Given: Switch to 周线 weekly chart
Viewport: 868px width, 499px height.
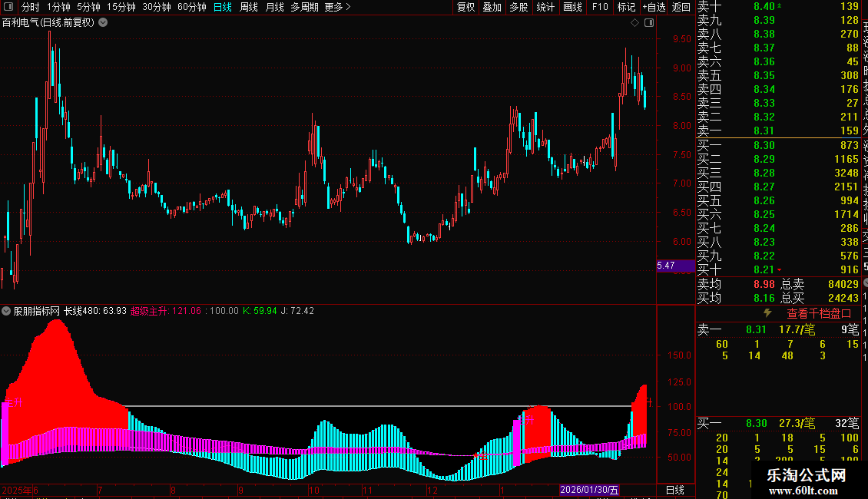Looking at the screenshot, I should pyautogui.click(x=249, y=7).
